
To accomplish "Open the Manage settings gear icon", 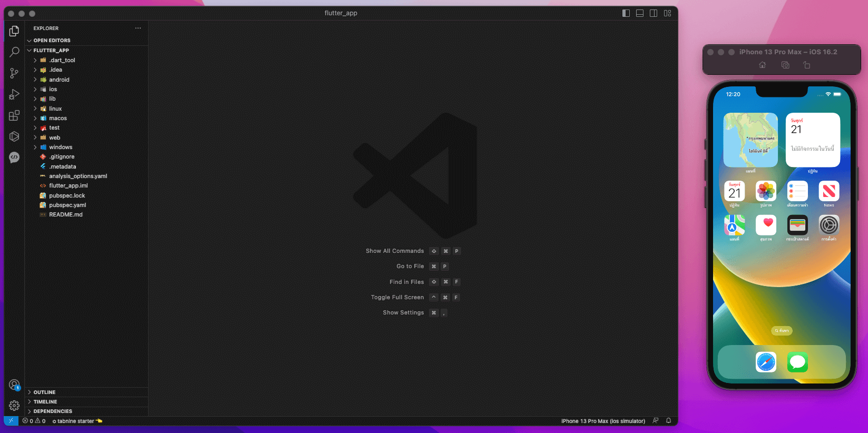I will pos(14,406).
